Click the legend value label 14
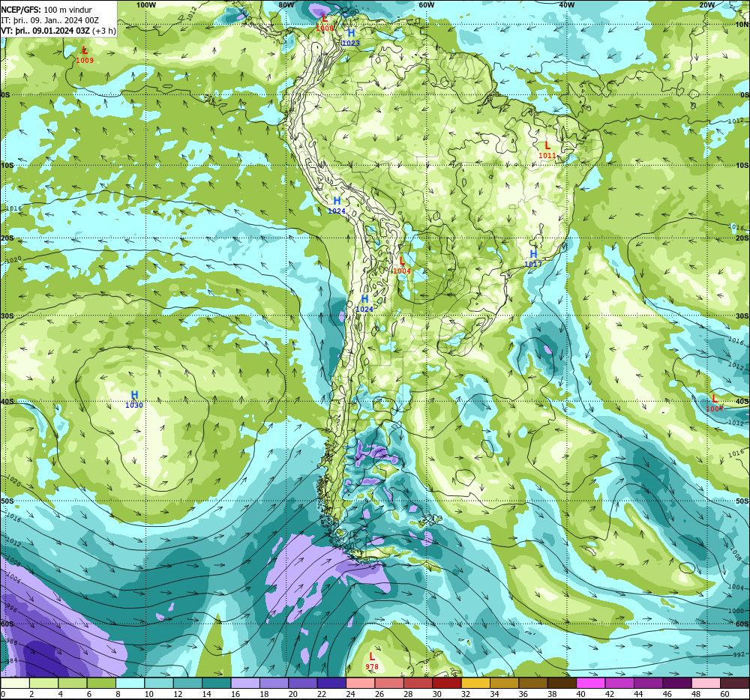750x700 pixels. [206, 694]
